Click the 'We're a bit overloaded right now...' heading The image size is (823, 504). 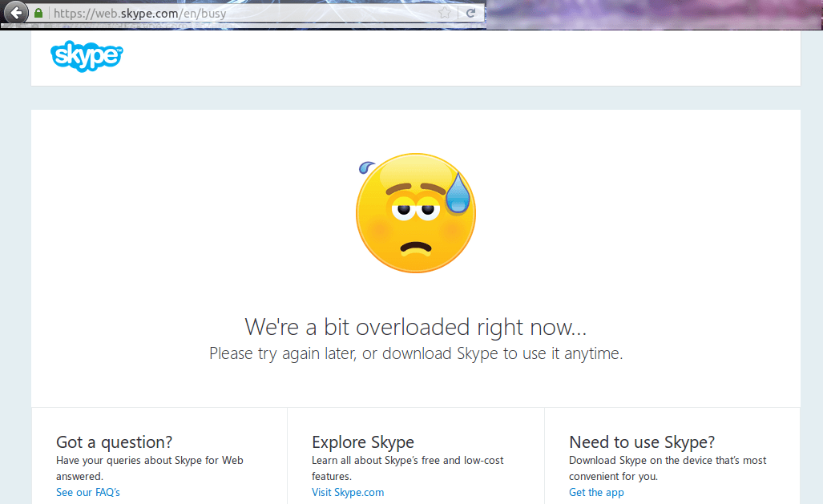(x=416, y=327)
